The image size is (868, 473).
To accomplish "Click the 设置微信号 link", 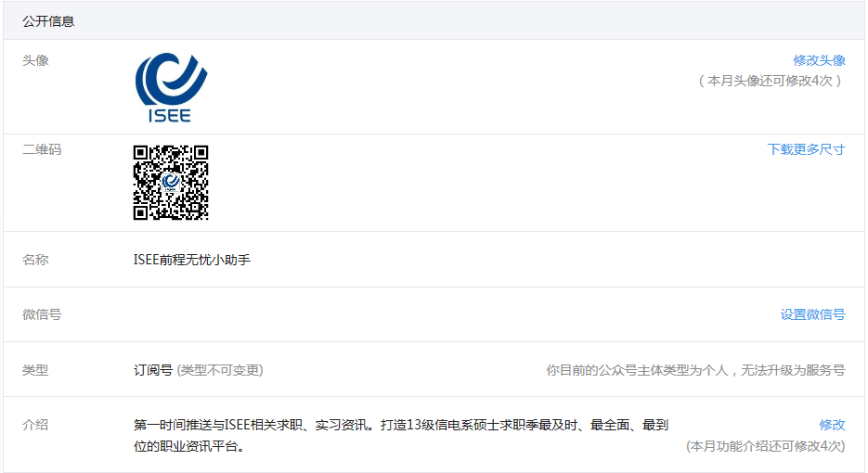I will coord(812,314).
